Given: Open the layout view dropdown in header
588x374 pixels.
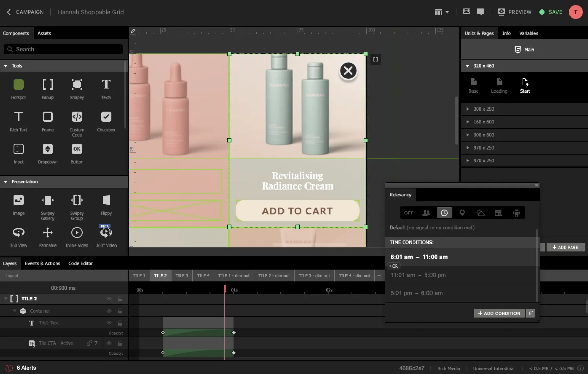Looking at the screenshot, I should pyautogui.click(x=442, y=12).
